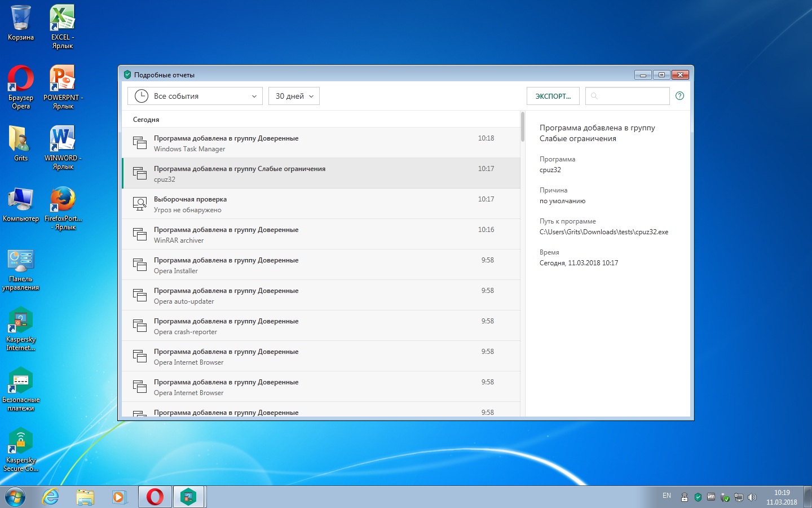812x508 pixels.
Task: Click the clock icon in events filter
Action: point(141,96)
